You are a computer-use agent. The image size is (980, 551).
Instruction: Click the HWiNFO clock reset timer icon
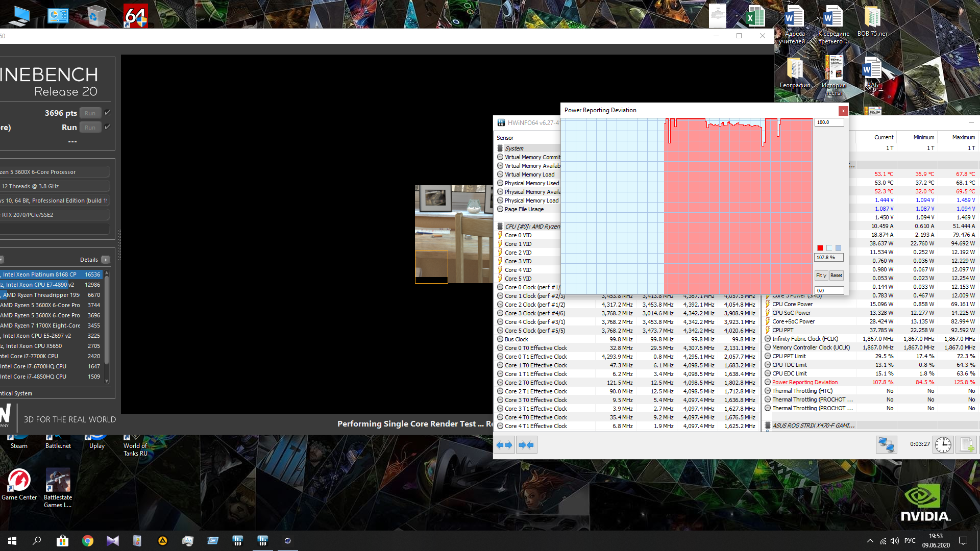click(943, 445)
